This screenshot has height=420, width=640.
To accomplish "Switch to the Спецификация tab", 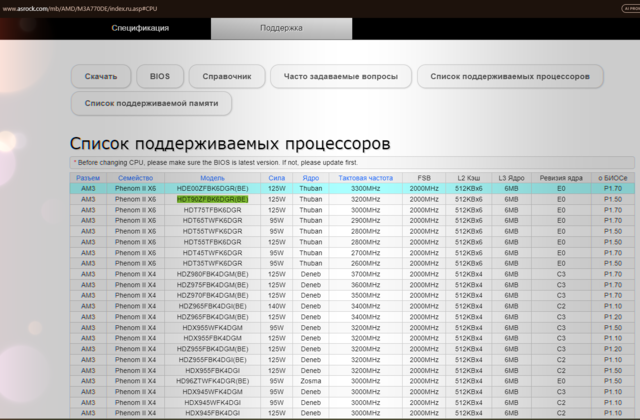I will click(140, 28).
